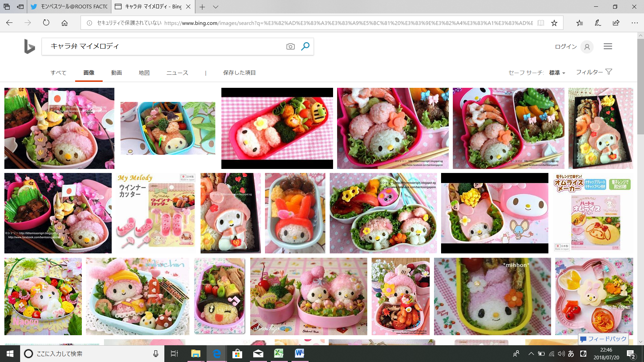Switch to the 動画 tab
The height and width of the screenshot is (362, 644).
116,73
